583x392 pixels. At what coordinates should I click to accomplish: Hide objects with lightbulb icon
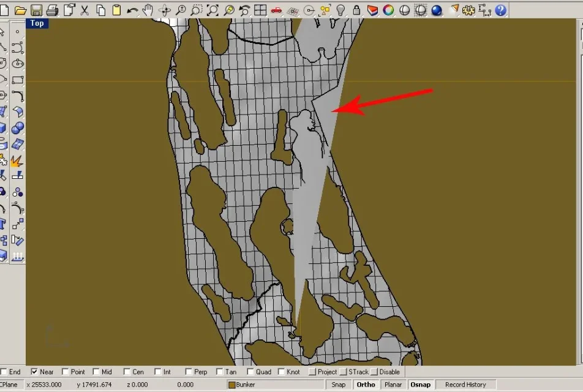[340, 10]
